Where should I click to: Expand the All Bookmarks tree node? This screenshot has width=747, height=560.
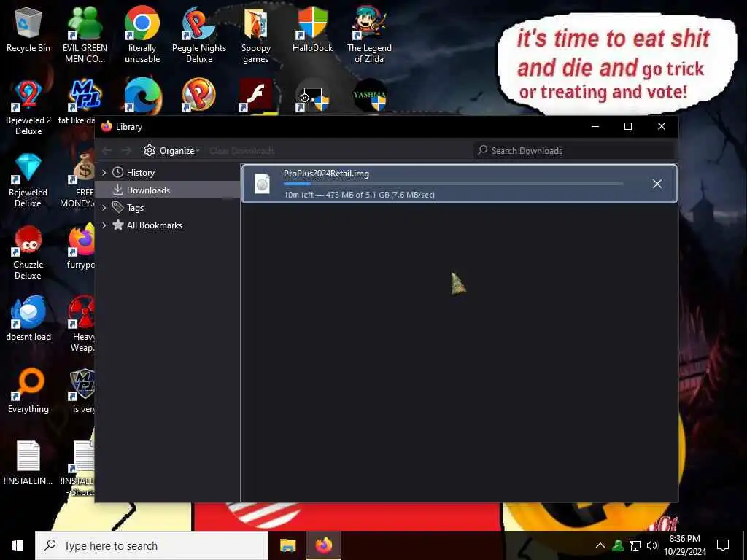104,225
